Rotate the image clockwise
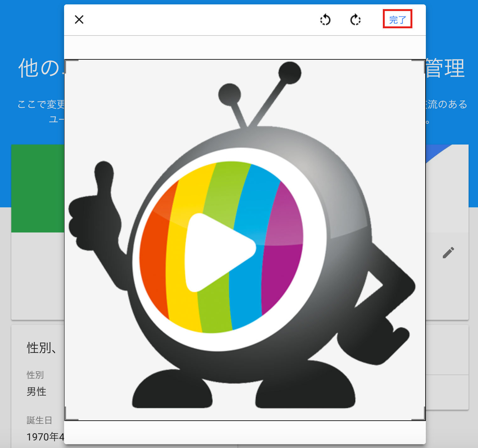478x448 pixels. point(355,20)
